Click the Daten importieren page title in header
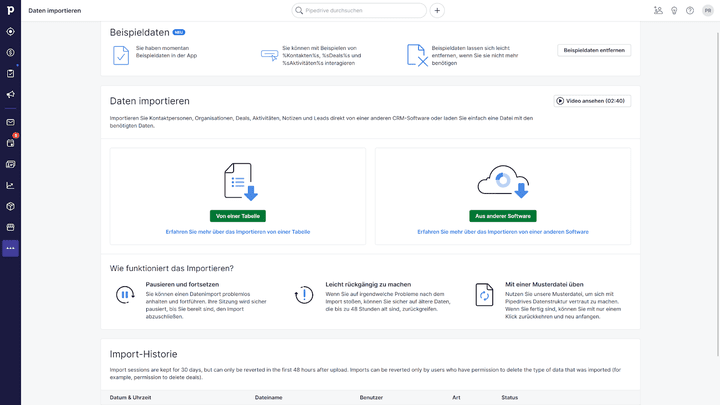 pos(55,11)
